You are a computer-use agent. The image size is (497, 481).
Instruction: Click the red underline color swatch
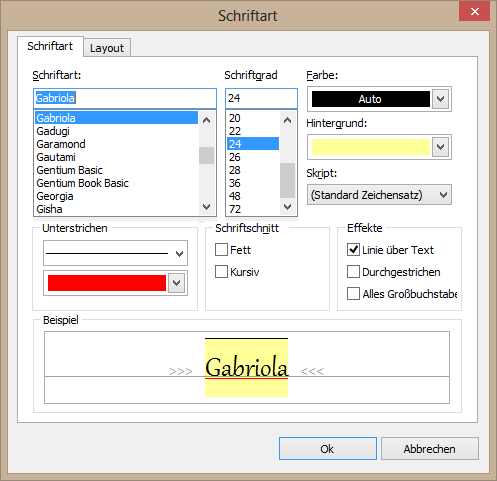107,283
